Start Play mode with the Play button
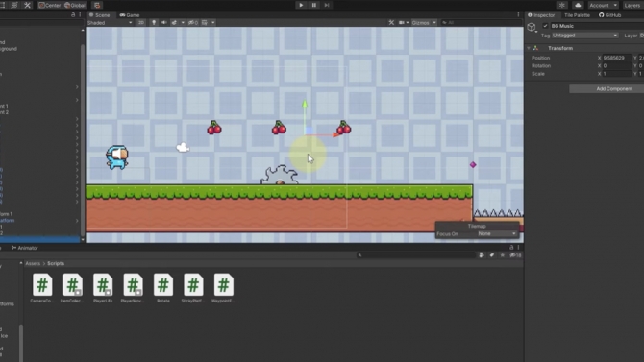The image size is (644, 362). (301, 5)
